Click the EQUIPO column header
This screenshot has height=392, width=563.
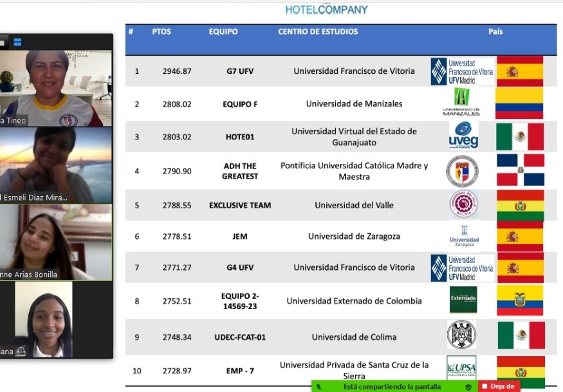(x=223, y=31)
